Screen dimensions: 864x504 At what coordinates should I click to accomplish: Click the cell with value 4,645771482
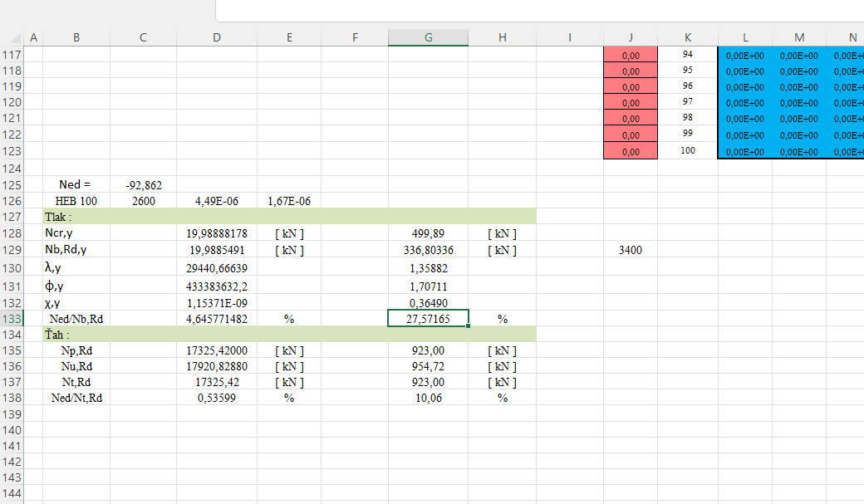click(x=217, y=319)
